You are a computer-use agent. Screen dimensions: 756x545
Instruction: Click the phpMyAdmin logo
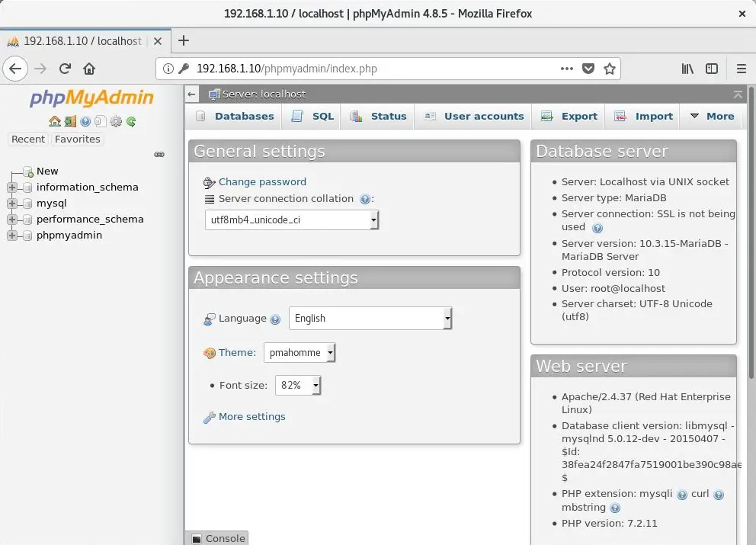coord(91,98)
